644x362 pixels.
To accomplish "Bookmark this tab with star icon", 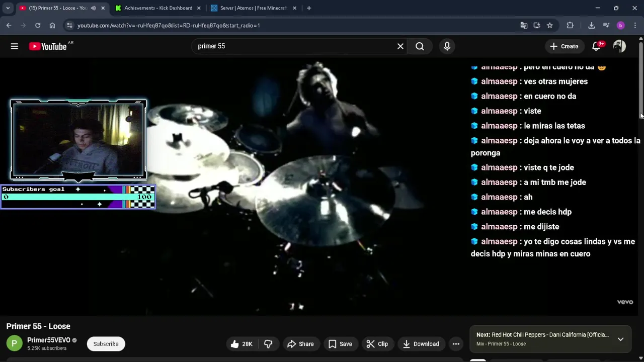I will [550, 25].
